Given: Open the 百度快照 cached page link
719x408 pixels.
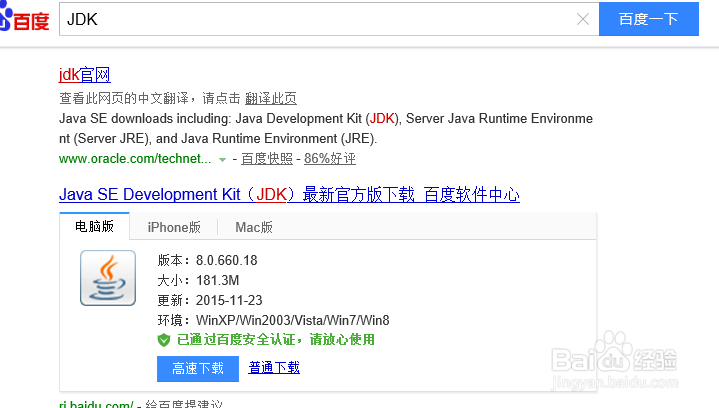Looking at the screenshot, I should [267, 159].
